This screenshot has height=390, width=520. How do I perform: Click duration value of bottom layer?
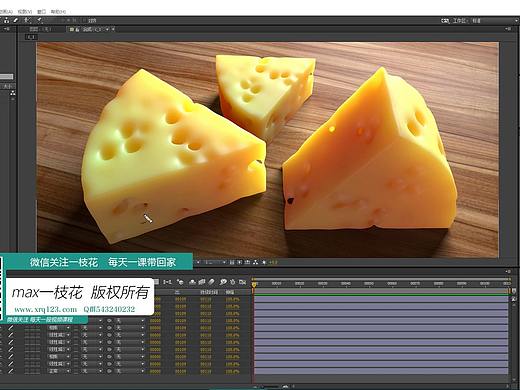pyautogui.click(x=206, y=371)
